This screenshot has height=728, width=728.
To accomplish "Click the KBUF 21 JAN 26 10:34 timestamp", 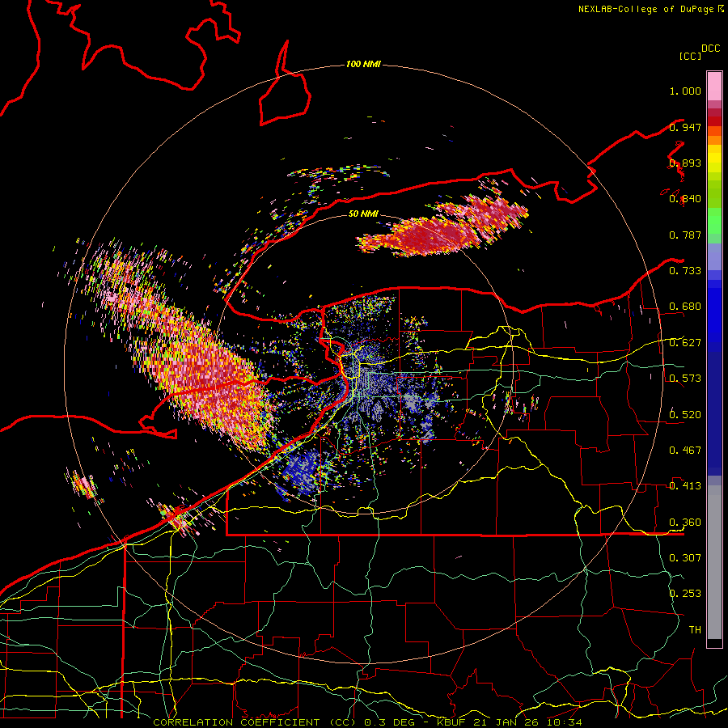I will (510, 722).
